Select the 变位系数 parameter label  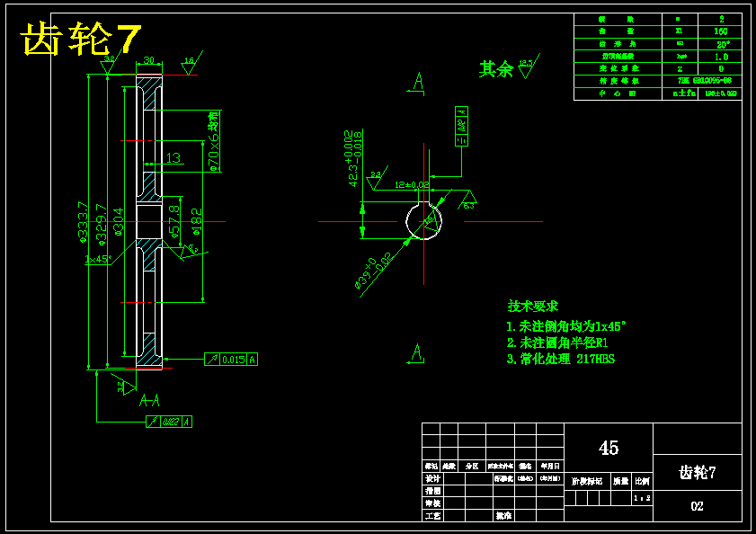(x=619, y=68)
